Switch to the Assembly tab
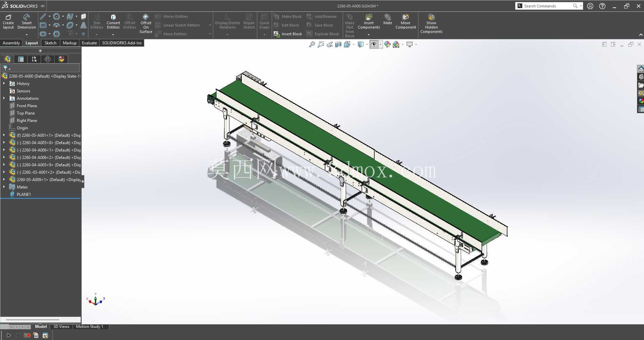Viewport: 644px width, 340px height. 11,43
